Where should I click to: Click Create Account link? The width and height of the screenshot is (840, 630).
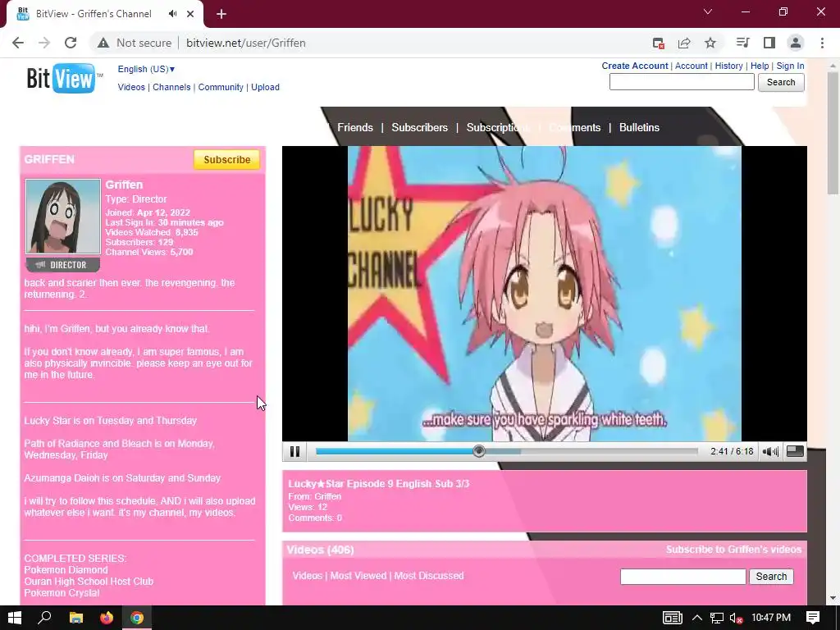(x=635, y=66)
